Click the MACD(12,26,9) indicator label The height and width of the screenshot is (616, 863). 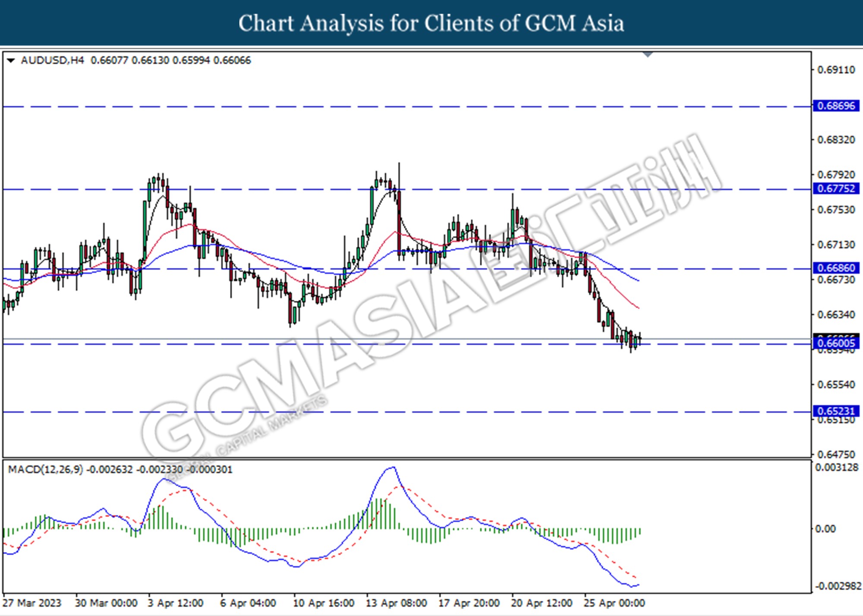click(45, 469)
